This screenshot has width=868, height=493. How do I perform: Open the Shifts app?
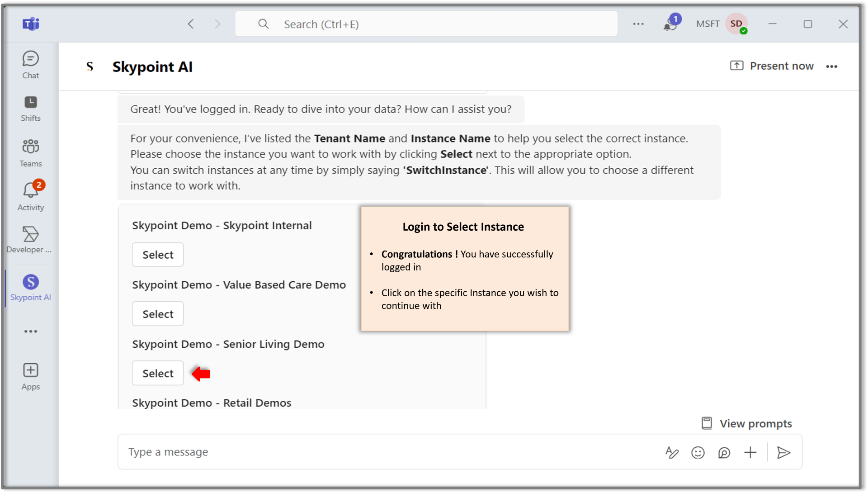[x=31, y=109]
